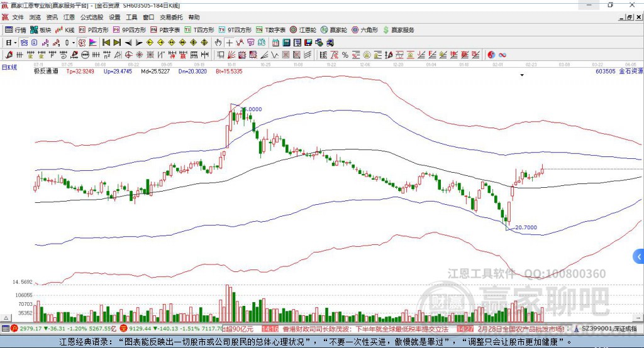This screenshot has height=348, width=644.
Task: Step chart right with the black right arrow
Action: coord(139,43)
